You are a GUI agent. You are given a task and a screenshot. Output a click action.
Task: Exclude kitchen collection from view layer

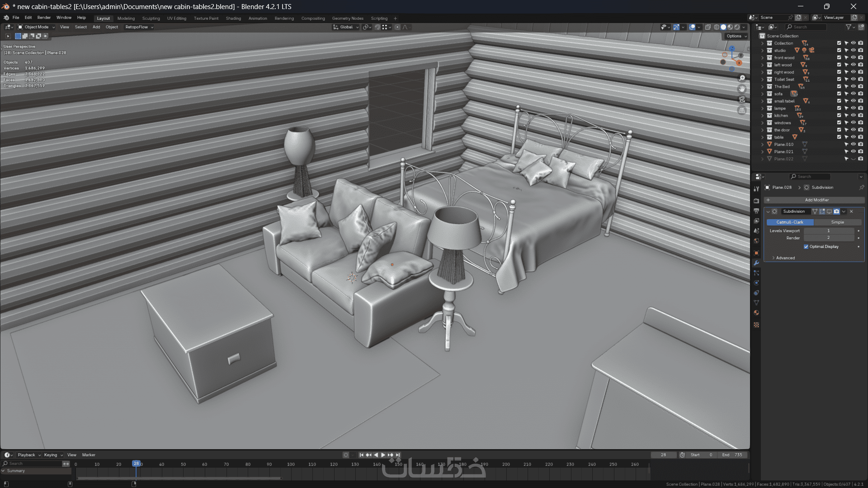pos(839,116)
